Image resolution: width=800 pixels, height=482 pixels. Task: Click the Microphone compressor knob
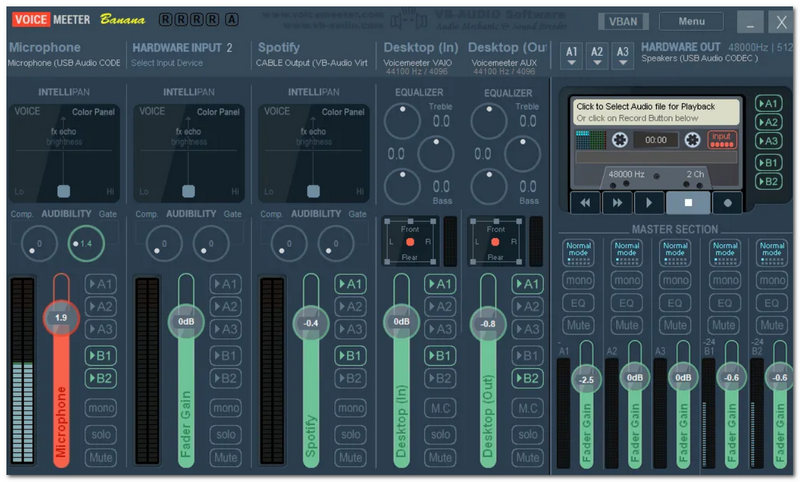click(x=39, y=244)
